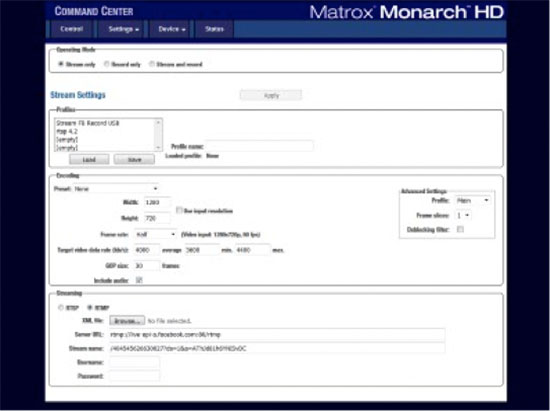Select the first profile in the Profiles list
The image size is (550, 411).
pyautogui.click(x=104, y=123)
